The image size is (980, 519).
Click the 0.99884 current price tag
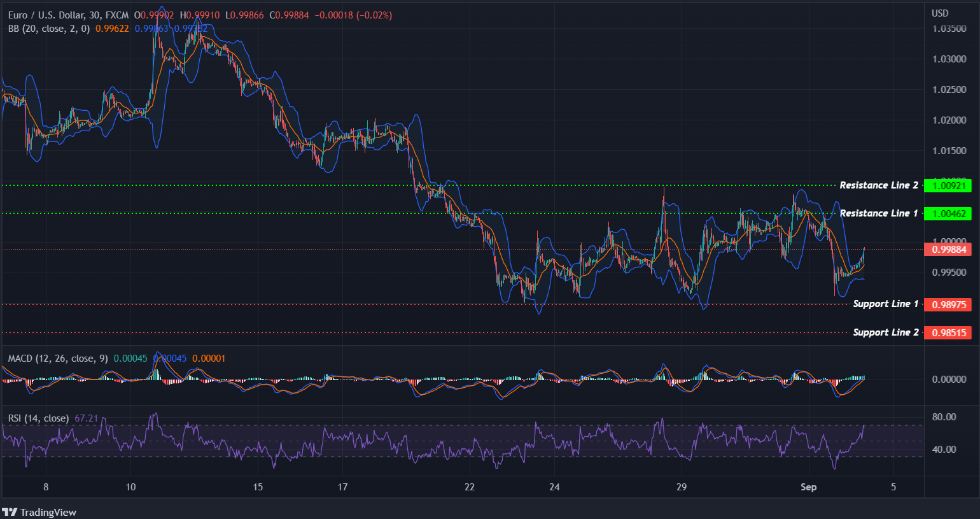click(x=946, y=250)
